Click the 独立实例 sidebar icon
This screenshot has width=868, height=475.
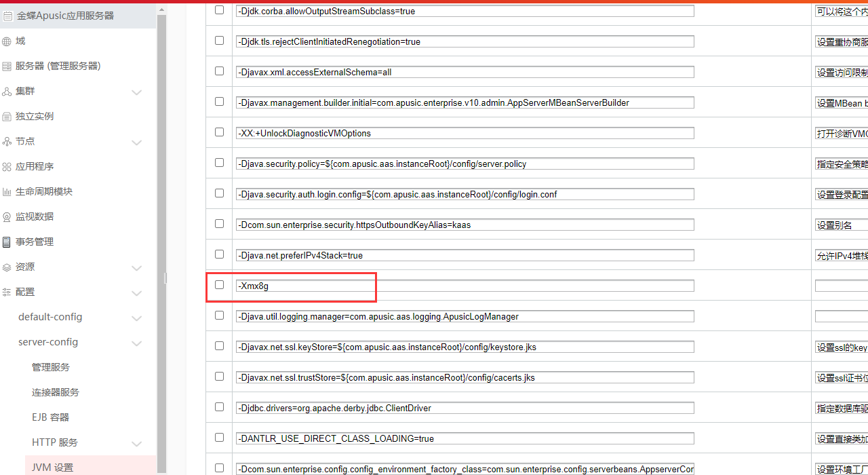coord(7,117)
